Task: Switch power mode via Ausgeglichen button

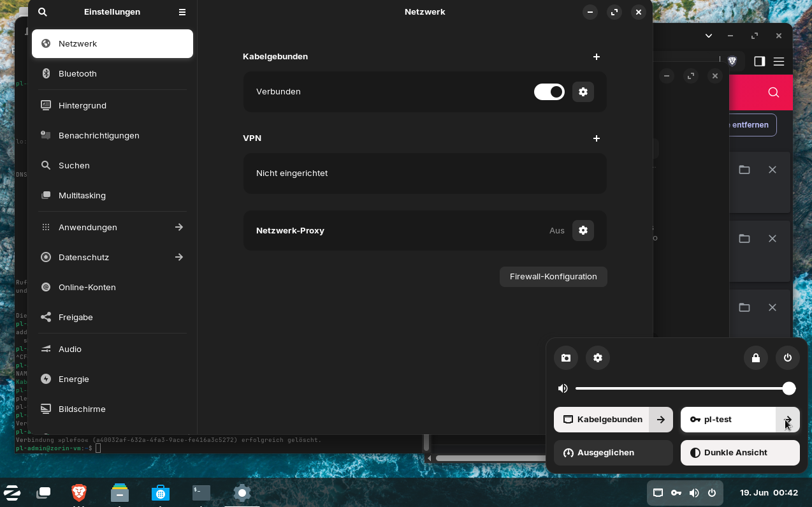Action: (613, 453)
